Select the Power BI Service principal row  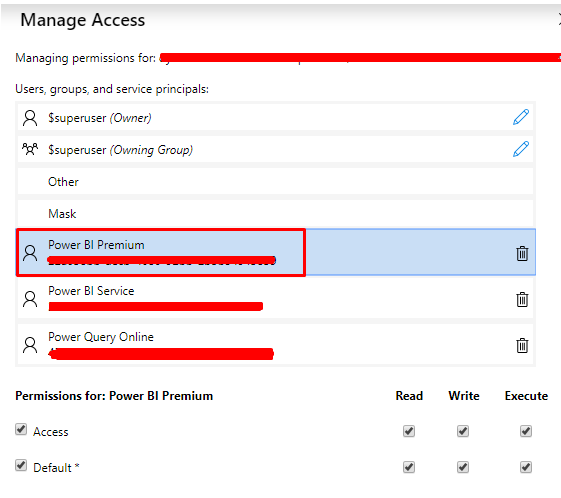point(275,298)
